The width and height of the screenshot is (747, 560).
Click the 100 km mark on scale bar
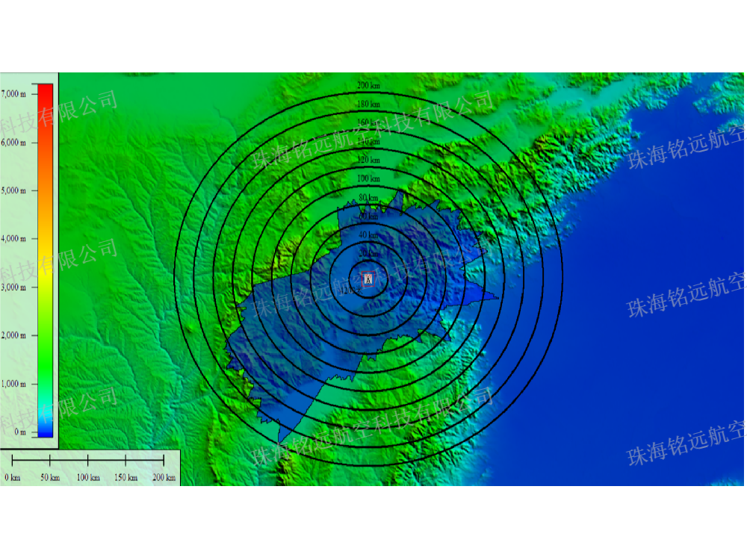pyautogui.click(x=88, y=477)
